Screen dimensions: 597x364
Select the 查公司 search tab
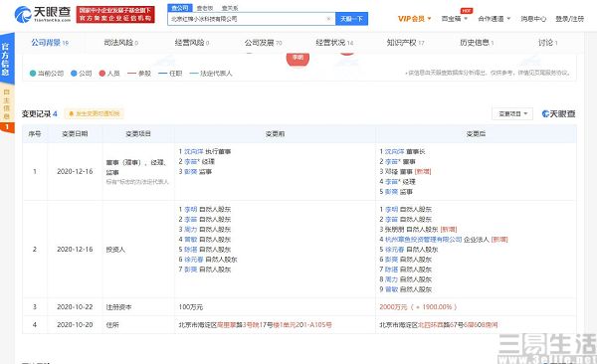[180, 8]
